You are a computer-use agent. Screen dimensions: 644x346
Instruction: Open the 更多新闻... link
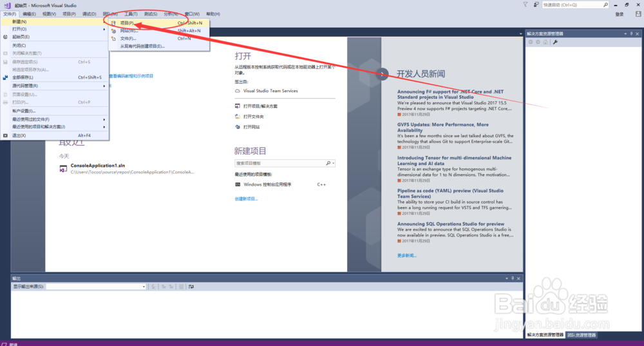tap(406, 256)
